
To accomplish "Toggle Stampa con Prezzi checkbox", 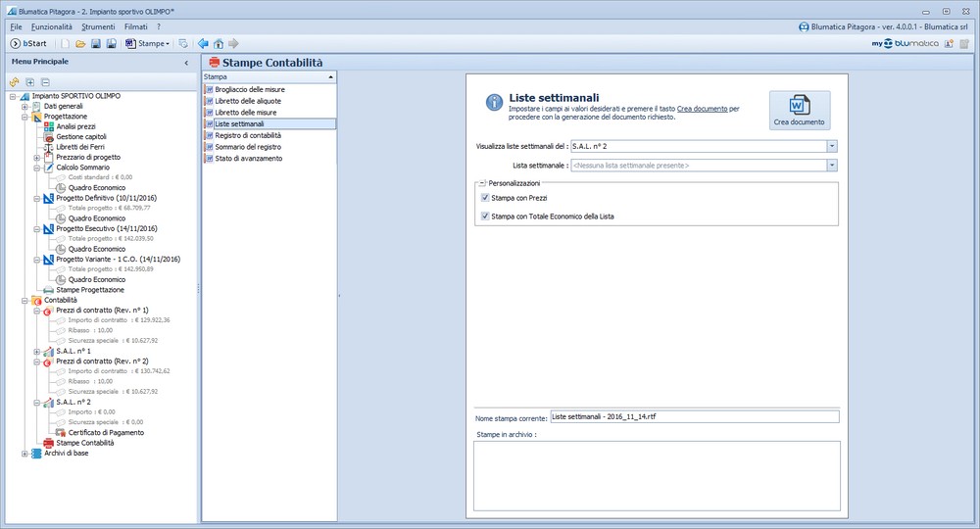I will tap(485, 198).
